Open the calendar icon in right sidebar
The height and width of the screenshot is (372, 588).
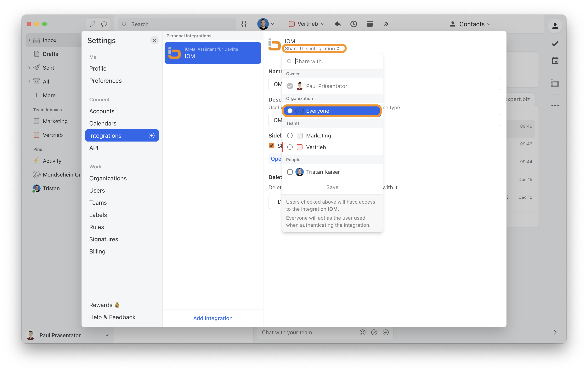(x=555, y=60)
